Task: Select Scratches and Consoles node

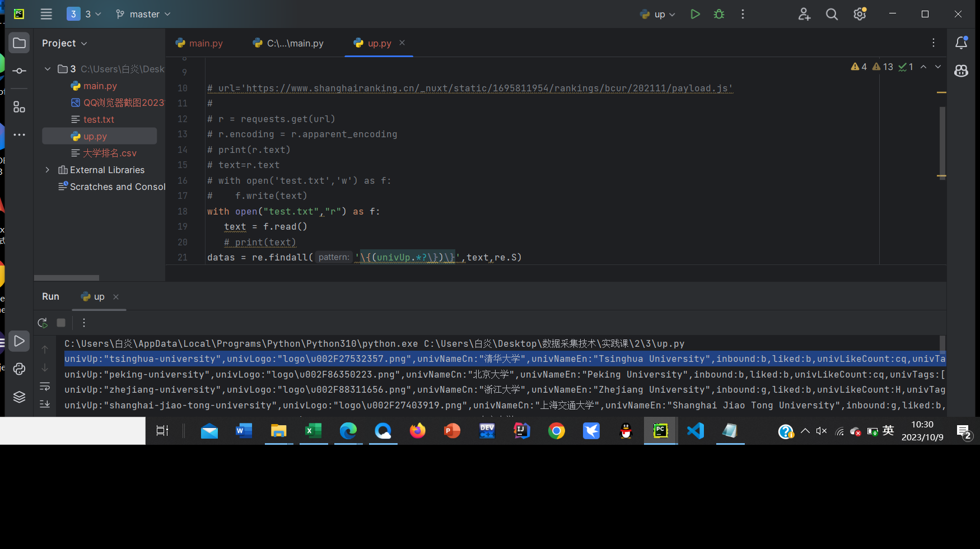Action: coord(112,187)
